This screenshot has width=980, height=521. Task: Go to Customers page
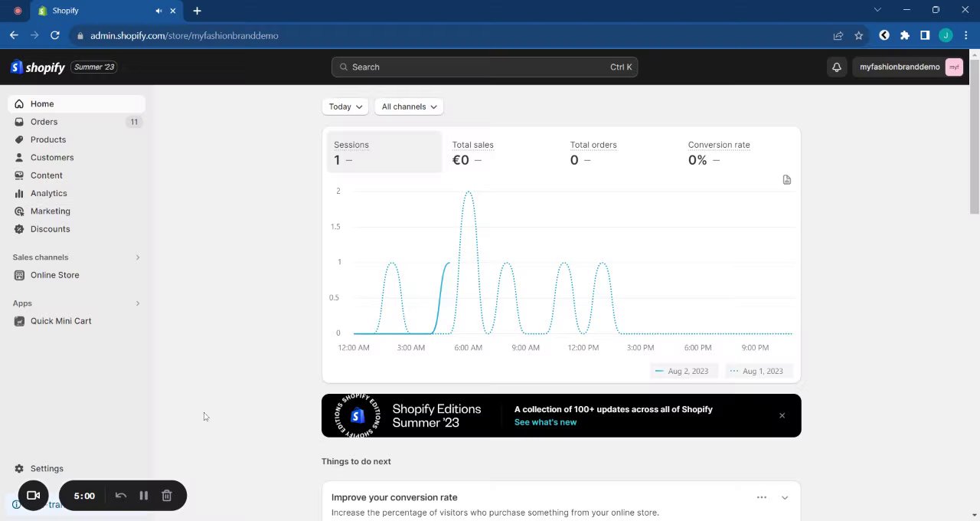(52, 158)
